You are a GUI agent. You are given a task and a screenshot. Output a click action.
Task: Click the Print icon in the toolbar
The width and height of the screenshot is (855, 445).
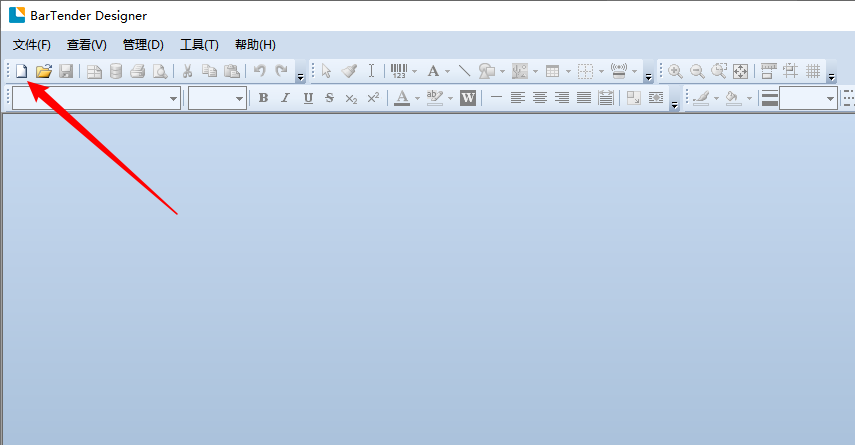coord(138,71)
